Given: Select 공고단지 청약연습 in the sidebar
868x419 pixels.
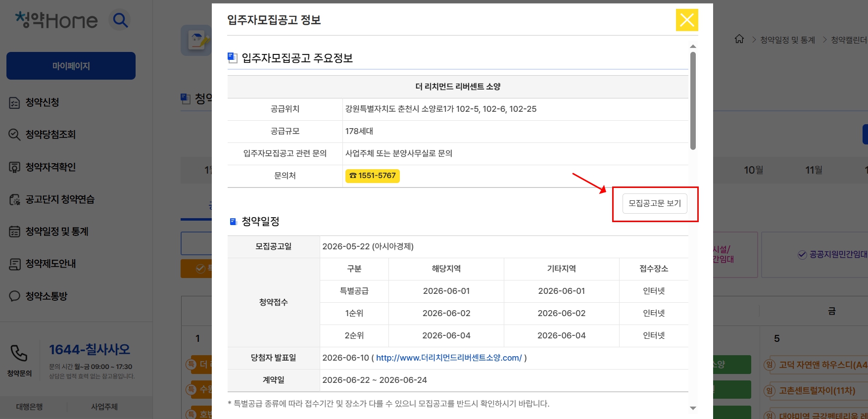Looking at the screenshot, I should tap(60, 199).
